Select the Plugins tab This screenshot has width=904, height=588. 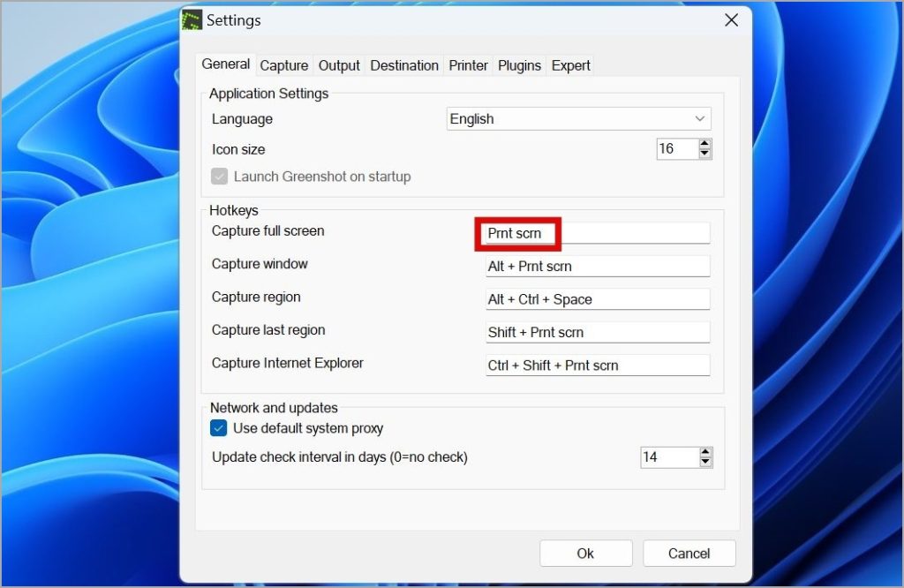(x=519, y=65)
